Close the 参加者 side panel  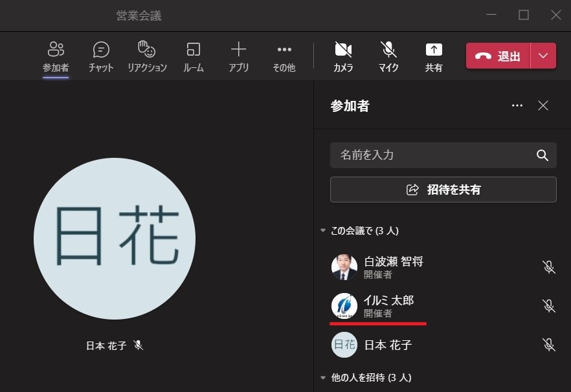pyautogui.click(x=543, y=105)
